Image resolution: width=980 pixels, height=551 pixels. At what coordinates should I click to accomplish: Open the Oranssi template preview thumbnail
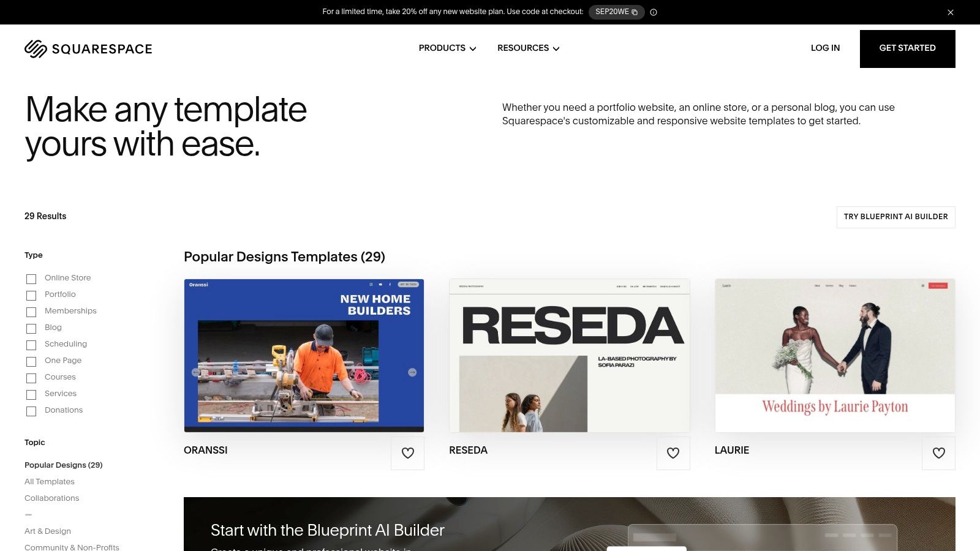pyautogui.click(x=304, y=355)
